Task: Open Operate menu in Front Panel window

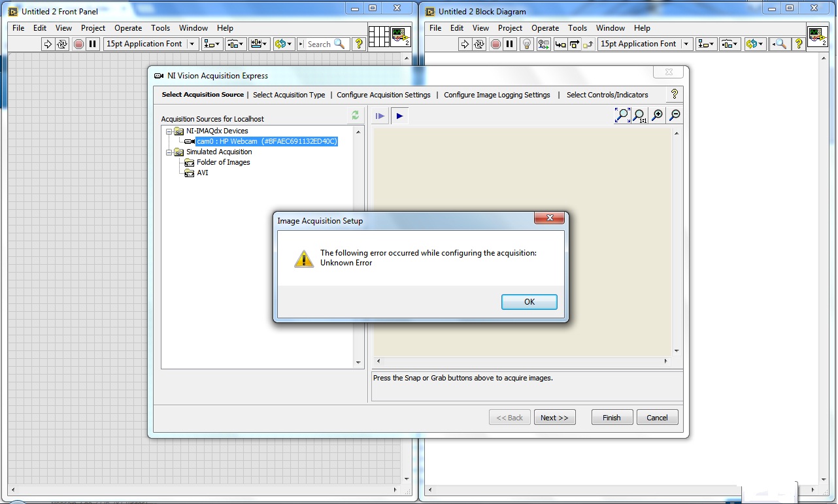Action: pos(128,28)
